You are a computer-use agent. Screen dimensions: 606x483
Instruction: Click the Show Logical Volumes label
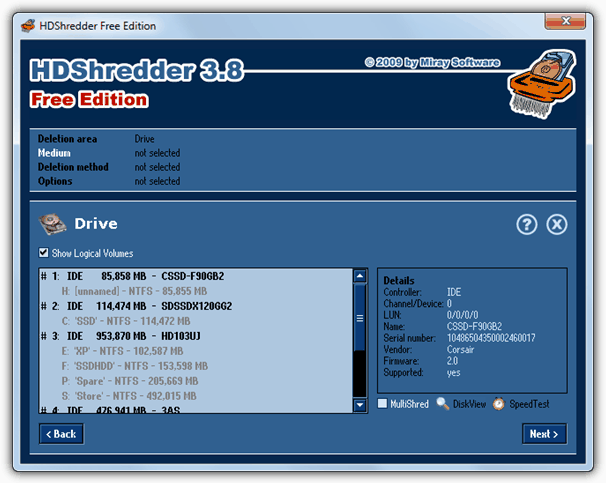click(92, 253)
